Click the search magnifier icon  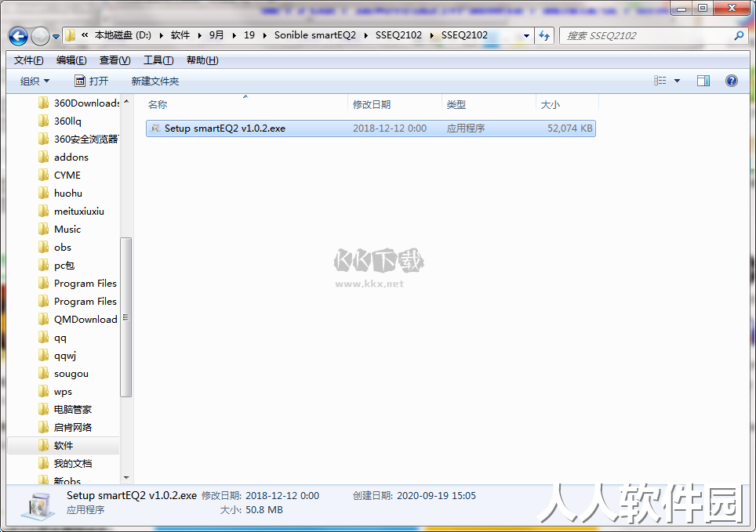739,36
